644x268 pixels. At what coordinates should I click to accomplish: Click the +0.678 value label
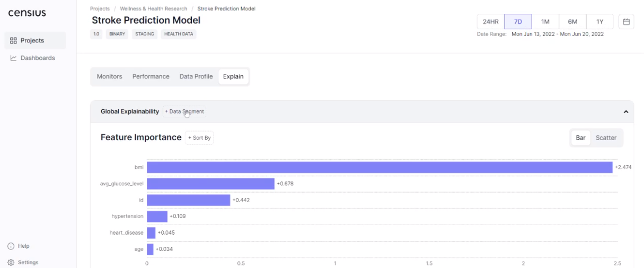click(x=285, y=184)
